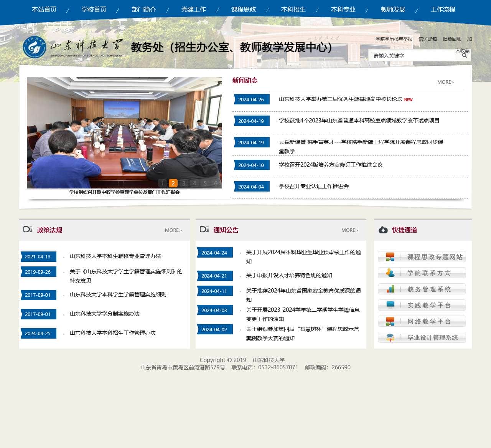Open the 学生学籍管理实施细则的补充意见 policy
Screen dimensions: 491x448
click(x=126, y=276)
